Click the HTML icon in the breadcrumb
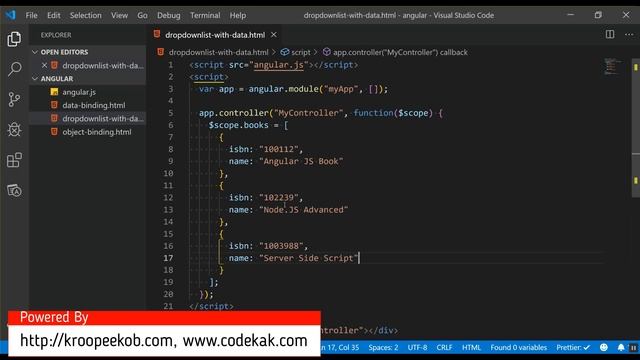 161,52
